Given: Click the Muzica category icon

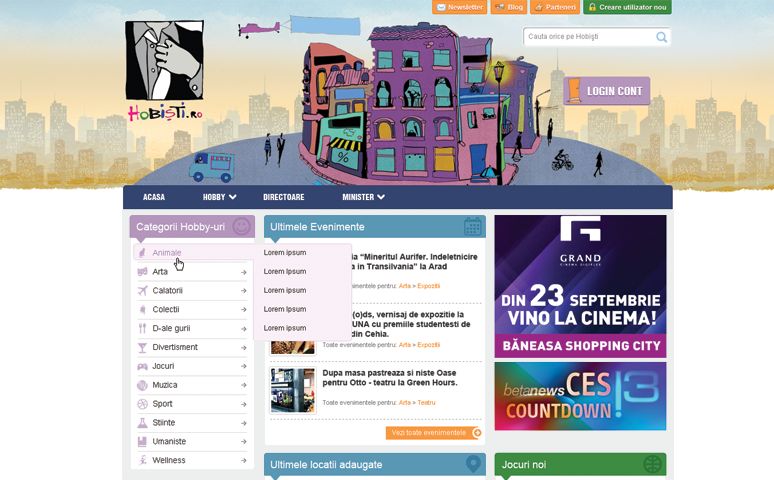Looking at the screenshot, I should click(x=142, y=385).
